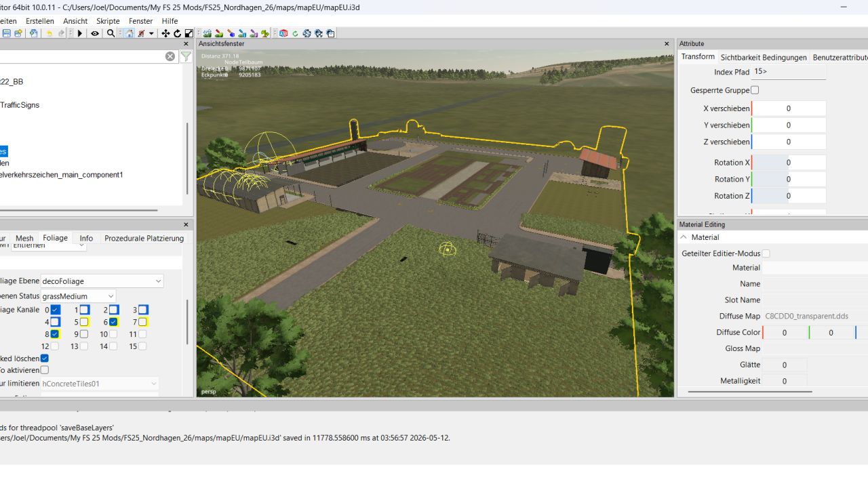868x488 pixels.
Task: Select the TrafficSigns scenegraph item
Action: point(20,105)
